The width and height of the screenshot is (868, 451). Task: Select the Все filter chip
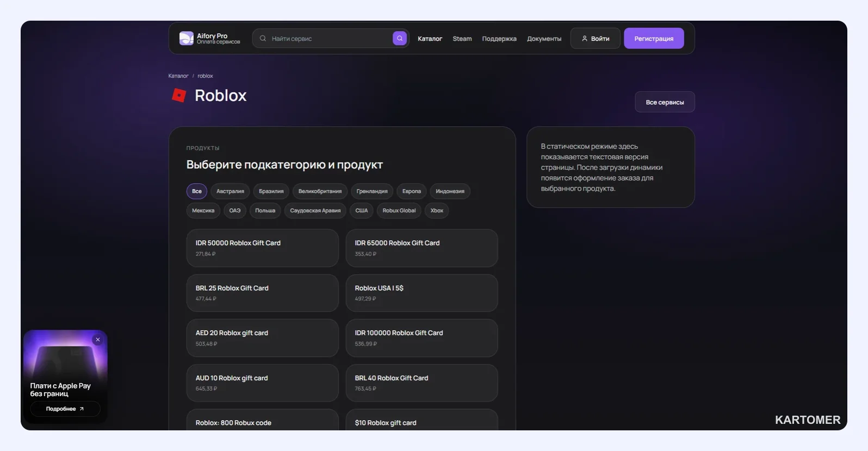197,191
